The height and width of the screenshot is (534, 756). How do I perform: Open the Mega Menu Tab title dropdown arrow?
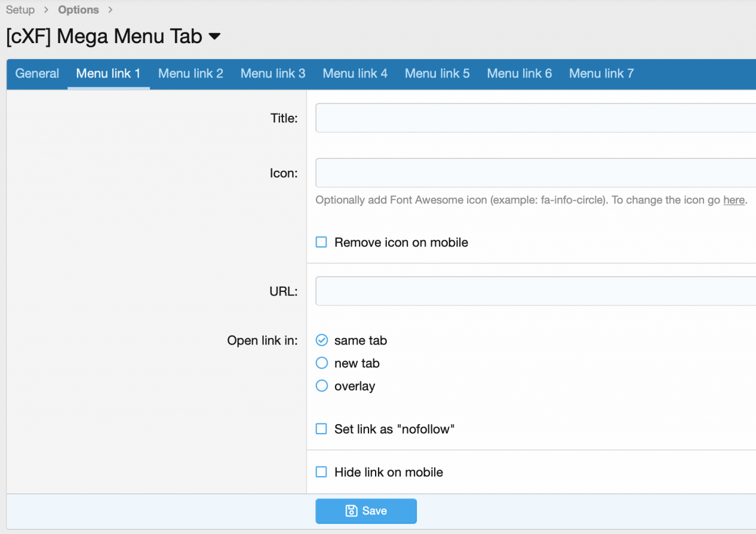pyautogui.click(x=215, y=37)
